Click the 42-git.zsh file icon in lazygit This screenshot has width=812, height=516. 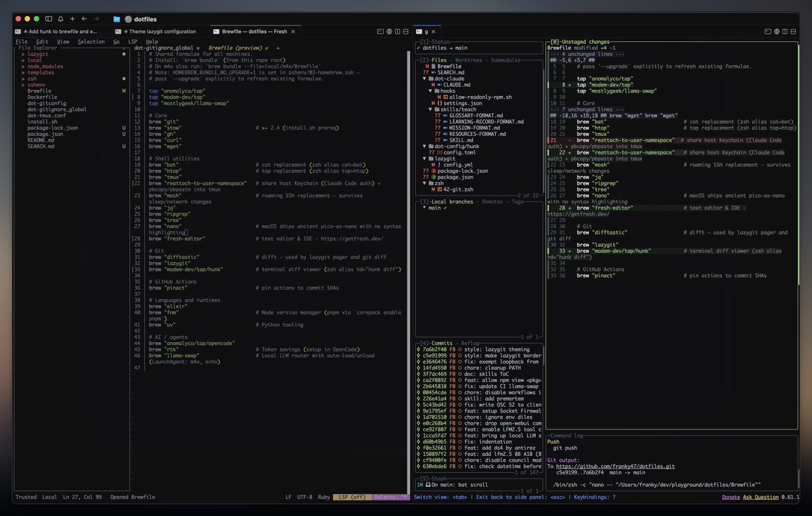(438, 189)
